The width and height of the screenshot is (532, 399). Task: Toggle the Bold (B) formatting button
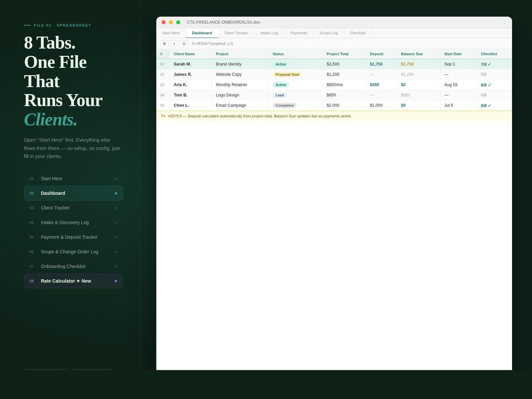pyautogui.click(x=164, y=43)
